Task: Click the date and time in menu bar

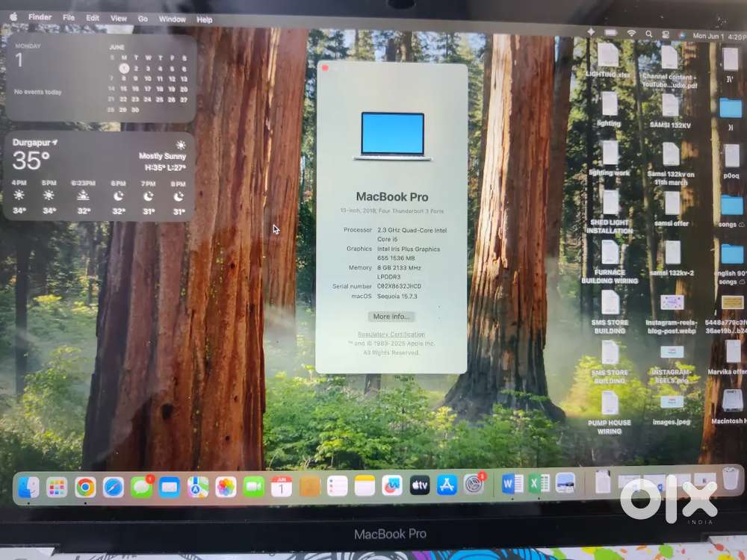Action: click(719, 36)
